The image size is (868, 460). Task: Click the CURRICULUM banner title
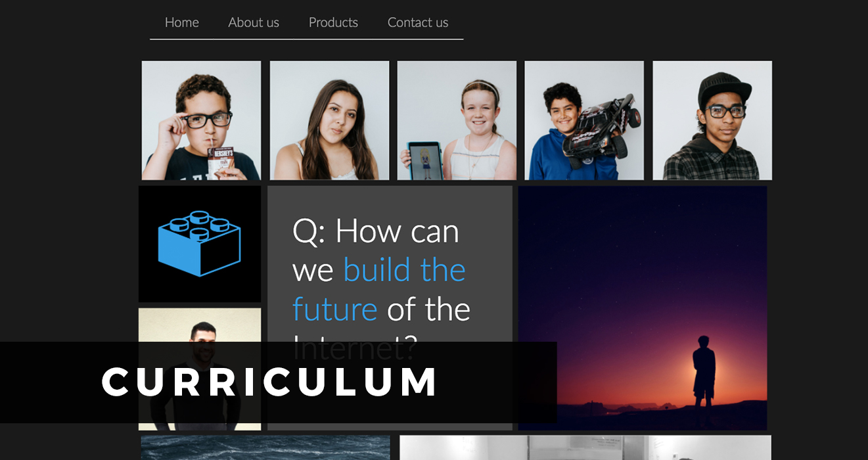coord(270,382)
